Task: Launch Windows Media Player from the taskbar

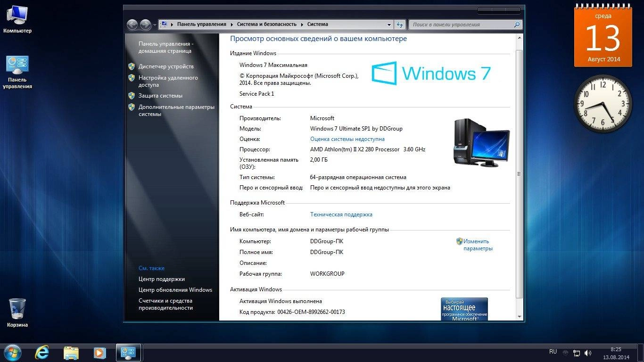Action: click(x=99, y=352)
